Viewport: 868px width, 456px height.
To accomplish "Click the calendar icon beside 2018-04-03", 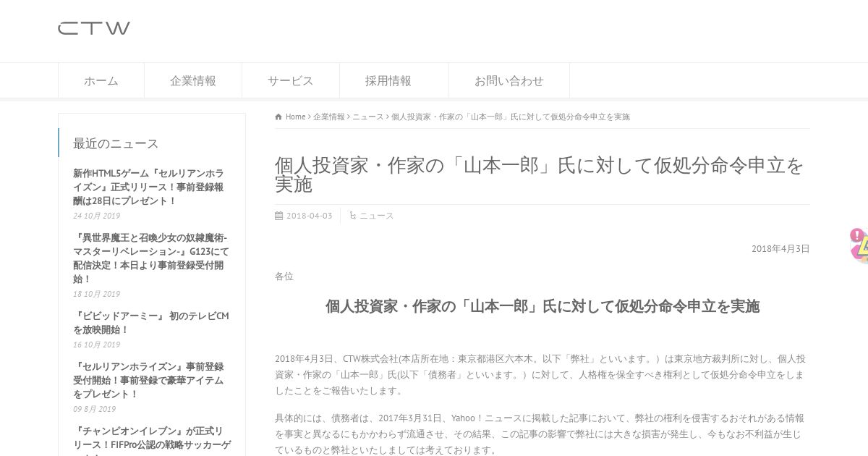I will coord(278,216).
